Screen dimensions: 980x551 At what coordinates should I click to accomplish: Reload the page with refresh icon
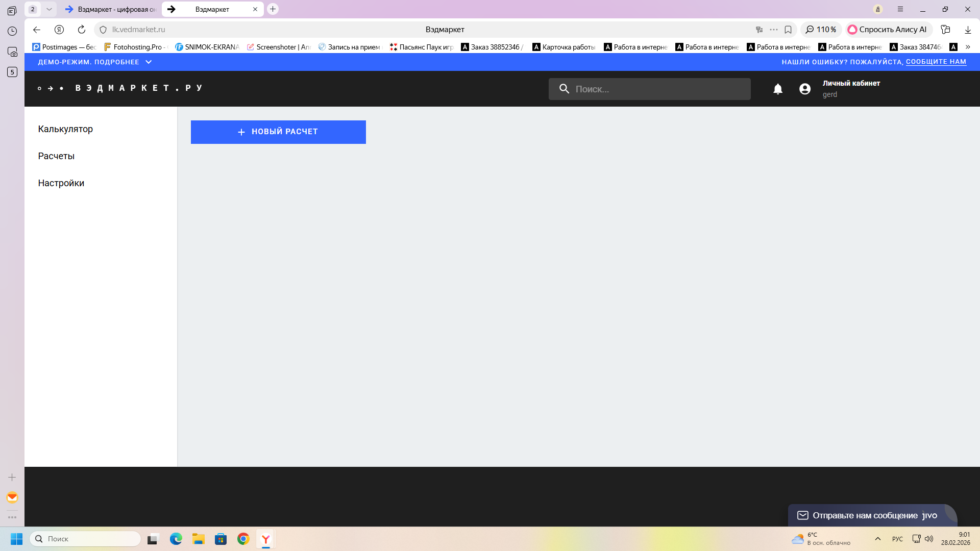coord(82,30)
